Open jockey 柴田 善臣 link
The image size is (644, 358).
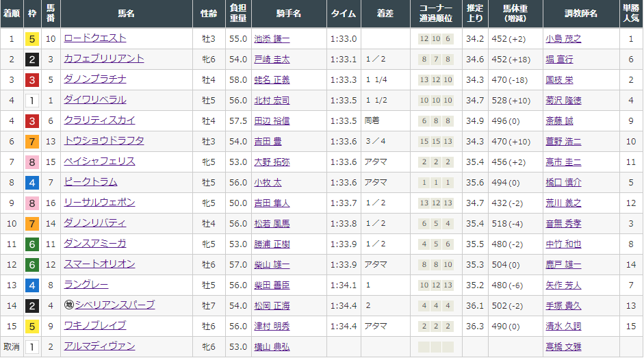tap(272, 285)
